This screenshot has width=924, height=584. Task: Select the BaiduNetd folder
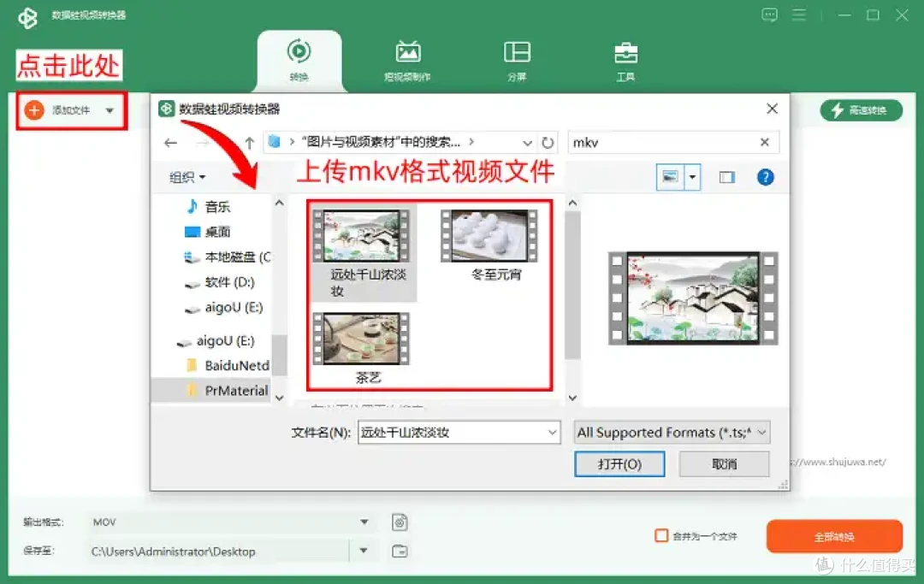click(x=228, y=366)
